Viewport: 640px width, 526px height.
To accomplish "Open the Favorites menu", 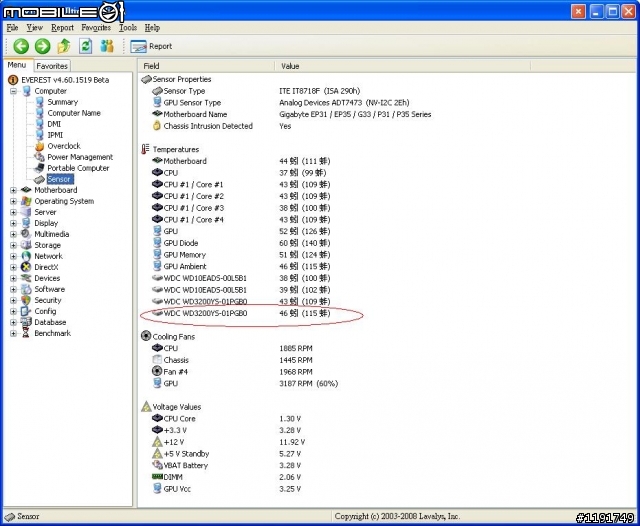I will click(x=96, y=28).
